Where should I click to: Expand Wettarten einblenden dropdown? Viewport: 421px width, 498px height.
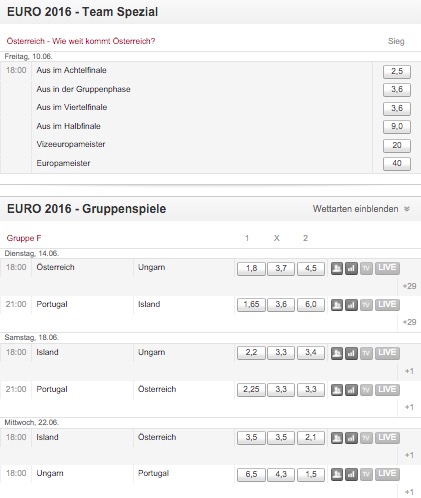tap(361, 209)
